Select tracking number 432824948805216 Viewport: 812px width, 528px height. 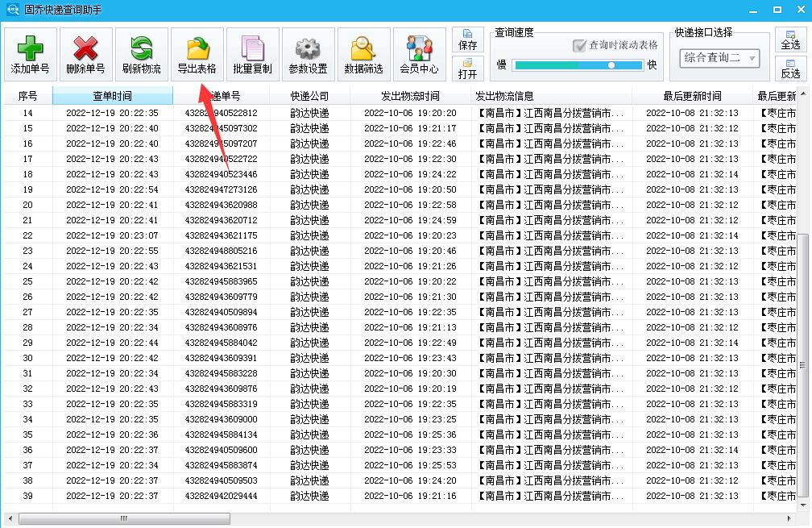coord(221,251)
